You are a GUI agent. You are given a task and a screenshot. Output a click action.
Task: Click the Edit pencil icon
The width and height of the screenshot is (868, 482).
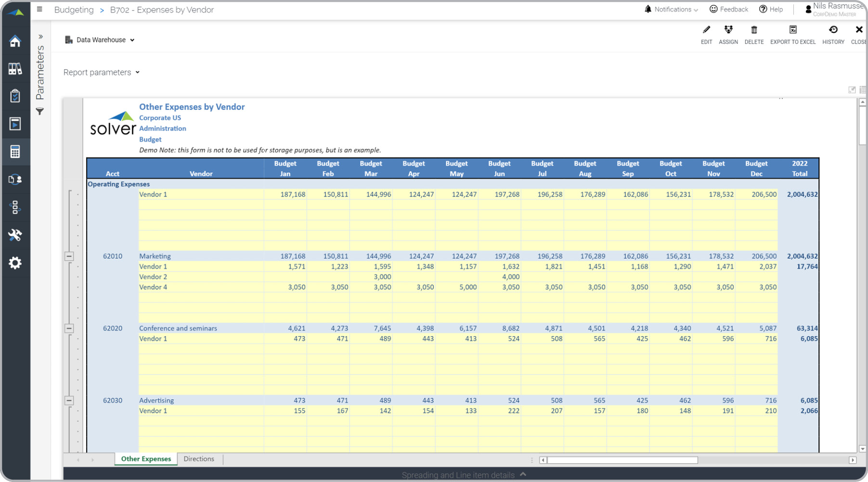point(706,35)
